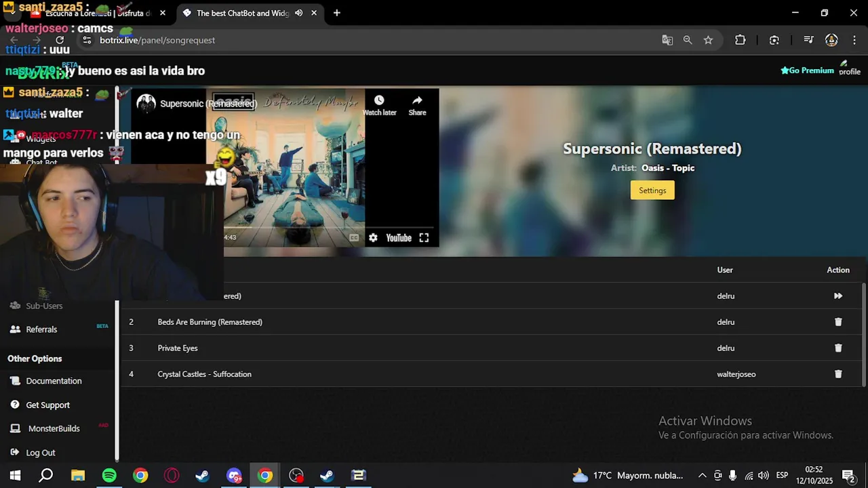Open the YouTube player settings gear

coord(373,238)
